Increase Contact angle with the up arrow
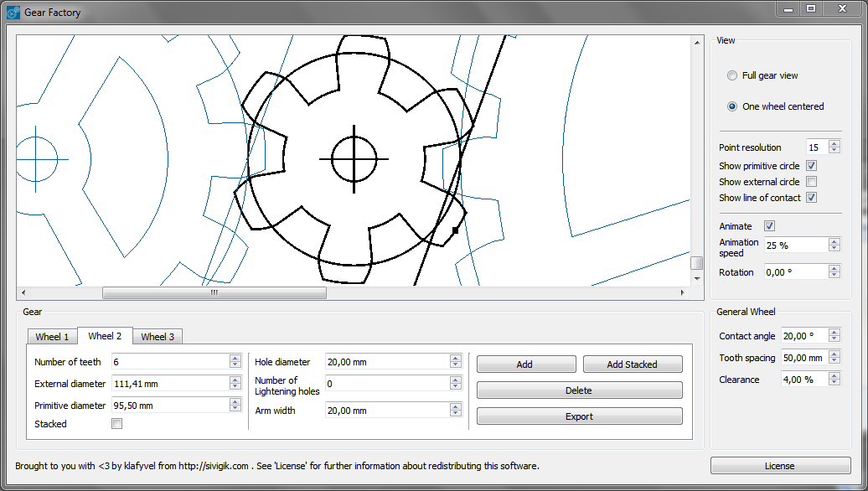 coord(834,333)
